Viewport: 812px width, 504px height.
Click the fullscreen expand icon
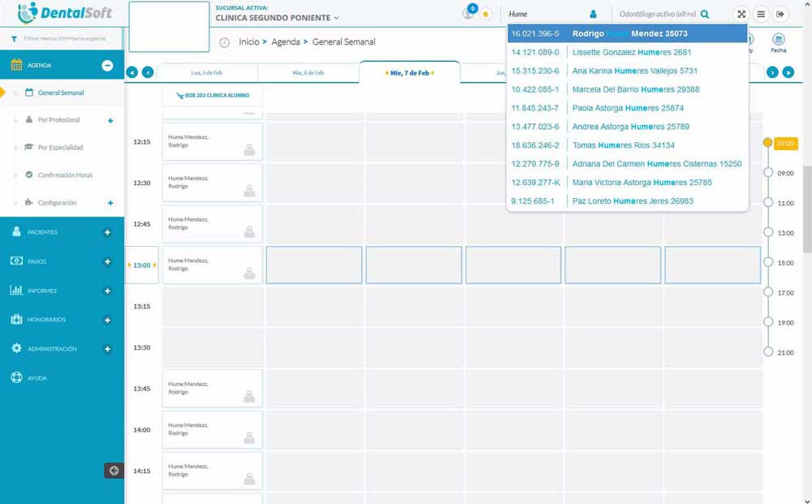[x=741, y=14]
